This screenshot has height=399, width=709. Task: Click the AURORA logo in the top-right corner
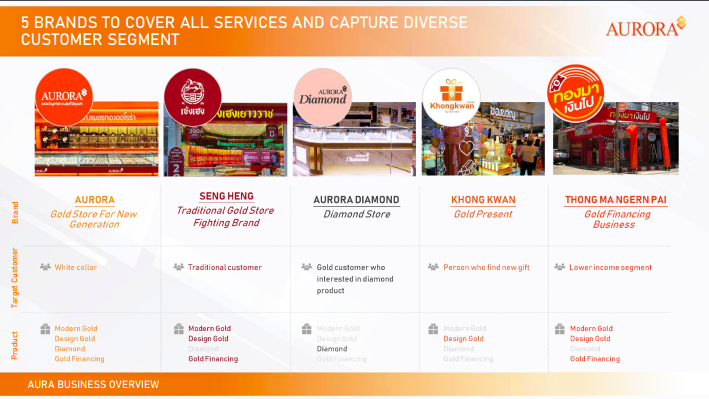[x=646, y=27]
